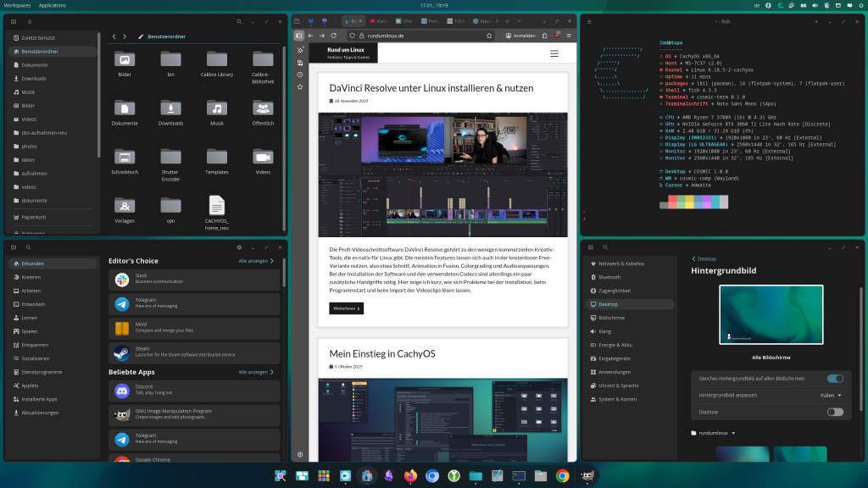Reload the page in the browser
Image resolution: width=868 pixels, height=488 pixels.
pyautogui.click(x=334, y=36)
